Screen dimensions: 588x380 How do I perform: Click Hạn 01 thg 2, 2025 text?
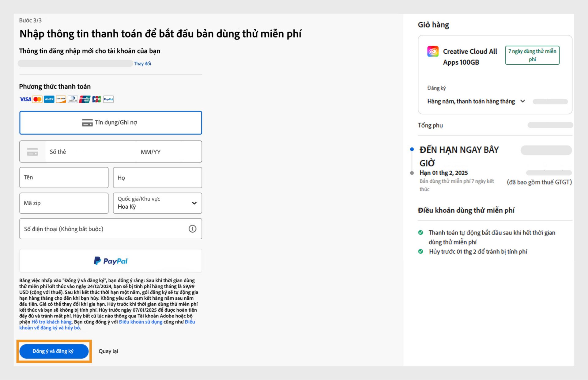pos(444,173)
